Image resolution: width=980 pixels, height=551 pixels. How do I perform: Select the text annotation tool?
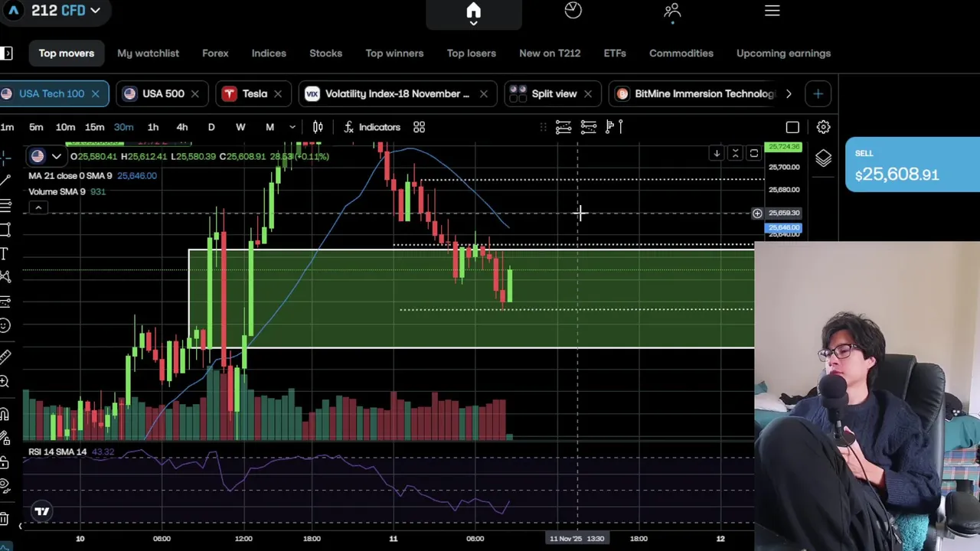pos(5,253)
